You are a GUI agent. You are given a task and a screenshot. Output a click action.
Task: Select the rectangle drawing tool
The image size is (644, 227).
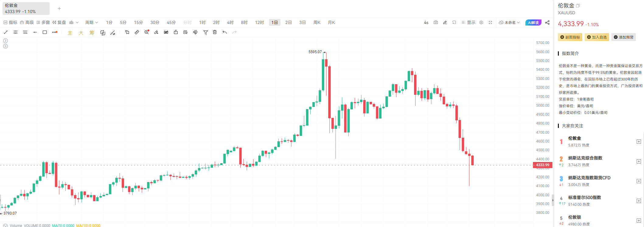(x=45, y=32)
